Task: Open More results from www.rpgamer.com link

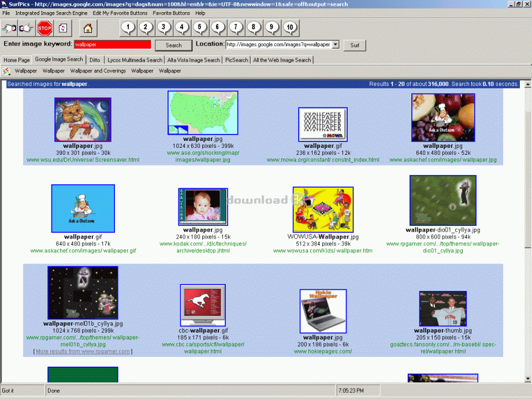Action: (83, 351)
